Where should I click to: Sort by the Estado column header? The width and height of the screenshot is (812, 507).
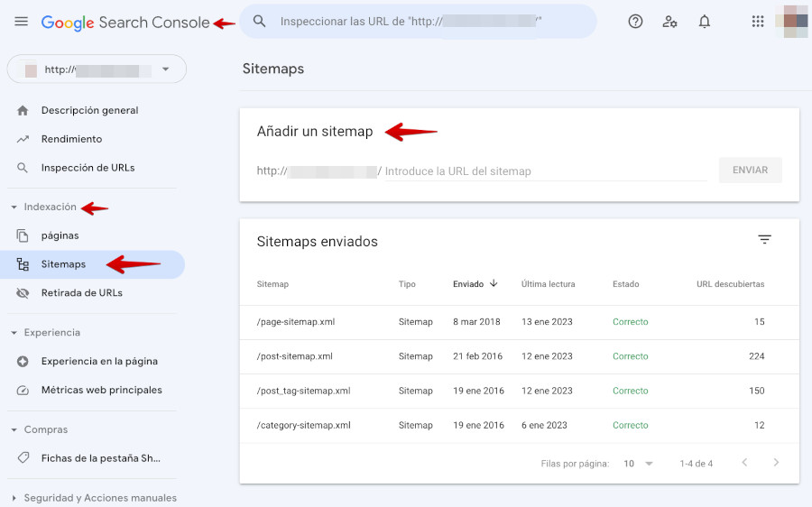[625, 284]
